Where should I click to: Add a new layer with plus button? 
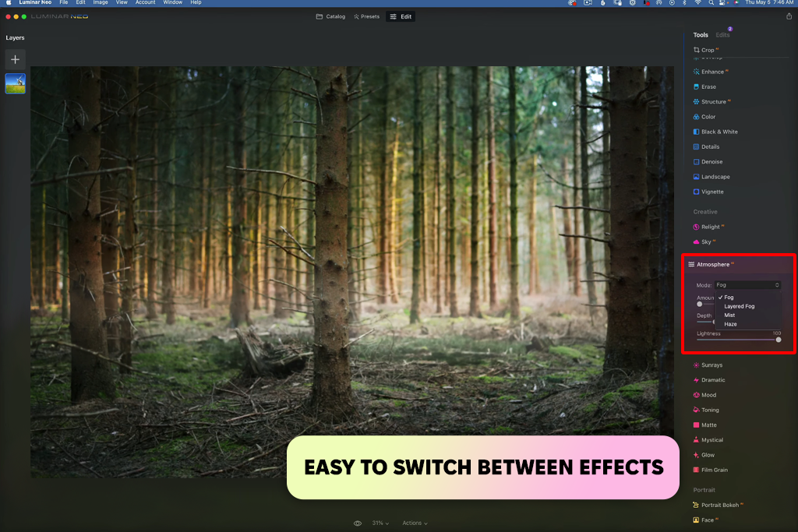[16, 59]
